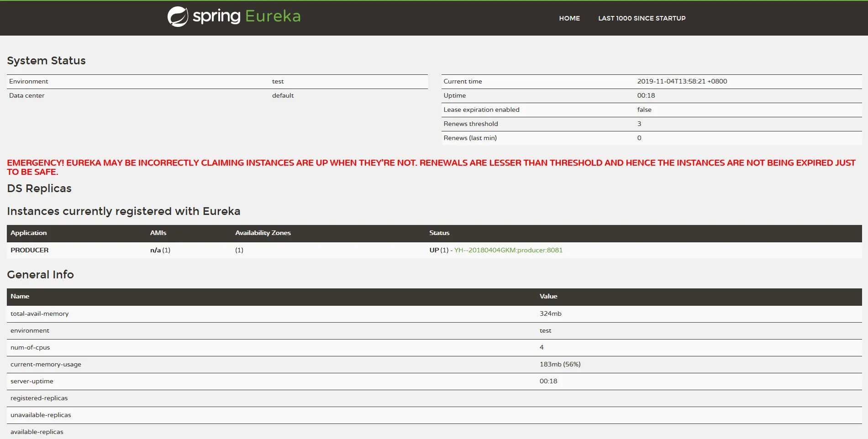Click the Current time label
Screen dimensions: 868x439
coord(463,81)
